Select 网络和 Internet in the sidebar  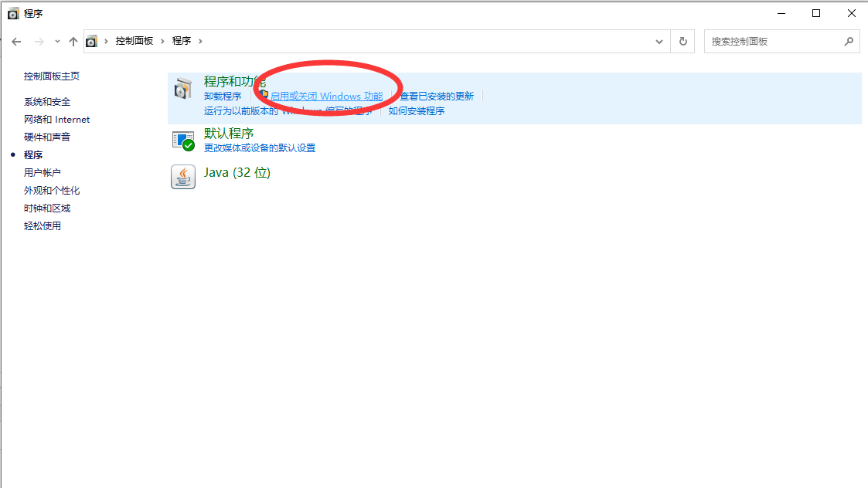coord(56,120)
